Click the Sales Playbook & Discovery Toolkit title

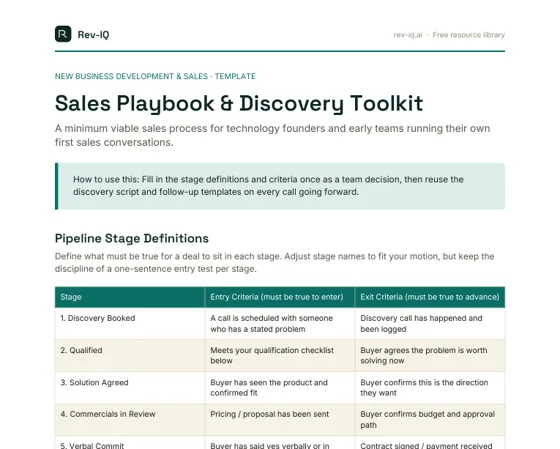coord(239,104)
